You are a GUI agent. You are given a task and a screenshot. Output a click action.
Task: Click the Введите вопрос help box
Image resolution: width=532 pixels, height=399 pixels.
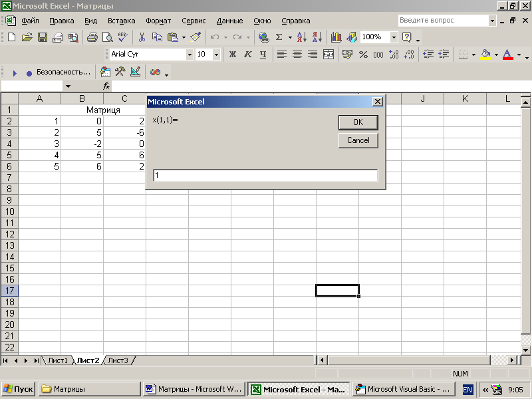pos(443,21)
